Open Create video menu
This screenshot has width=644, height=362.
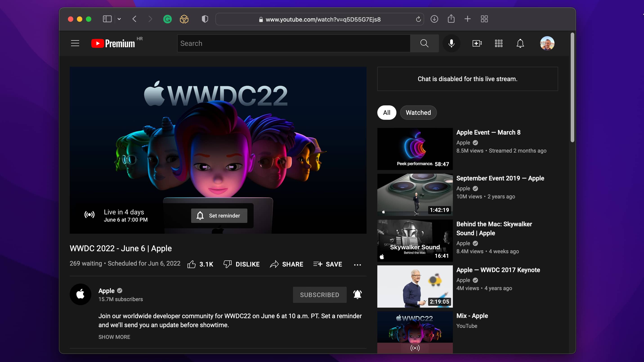pyautogui.click(x=477, y=43)
